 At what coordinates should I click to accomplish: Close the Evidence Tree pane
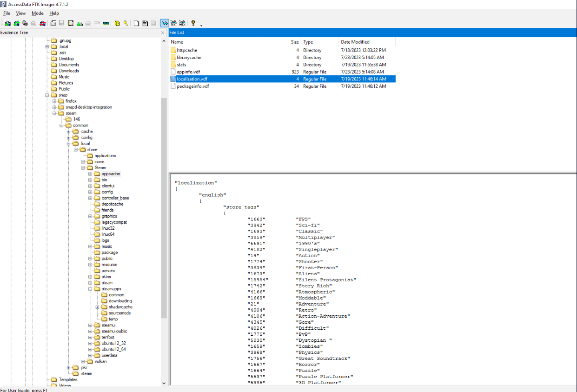pos(163,33)
